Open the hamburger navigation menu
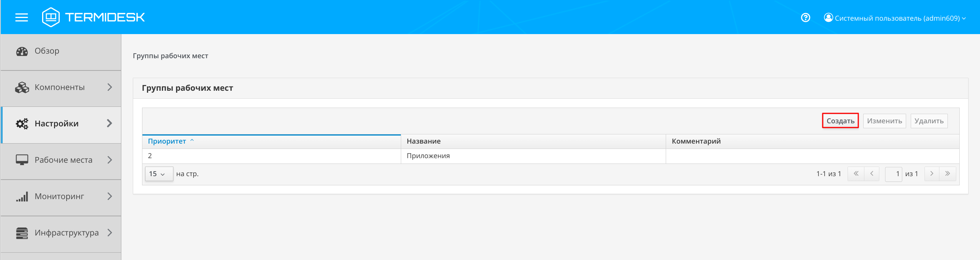The image size is (980, 260). [x=21, y=18]
